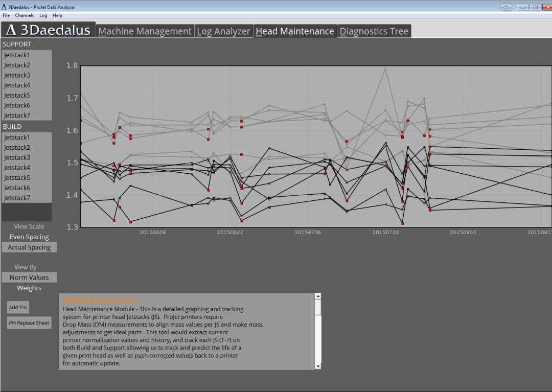
Task: Open the PH Replace Sheet
Action: [29, 323]
